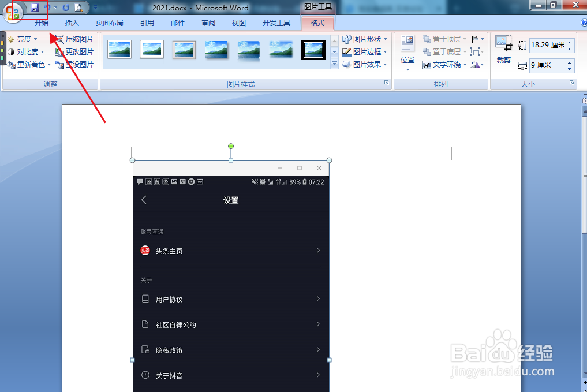Open the 图片效果 picture effects menu
Viewport: 587px width, 392px height.
click(x=365, y=65)
